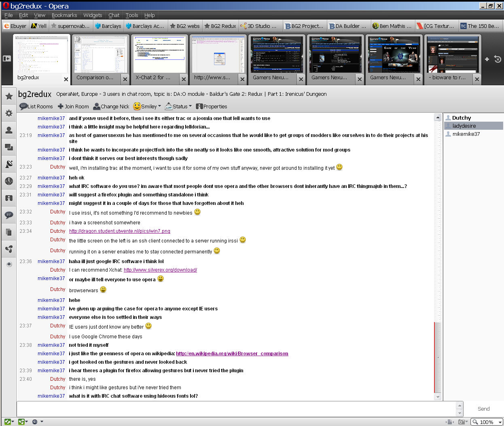
Task: Open the Chat menu
Action: click(x=114, y=15)
